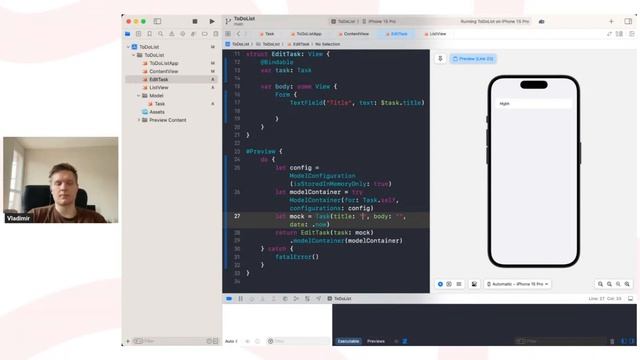
Task: Open the report navigator
Action: coord(216,34)
